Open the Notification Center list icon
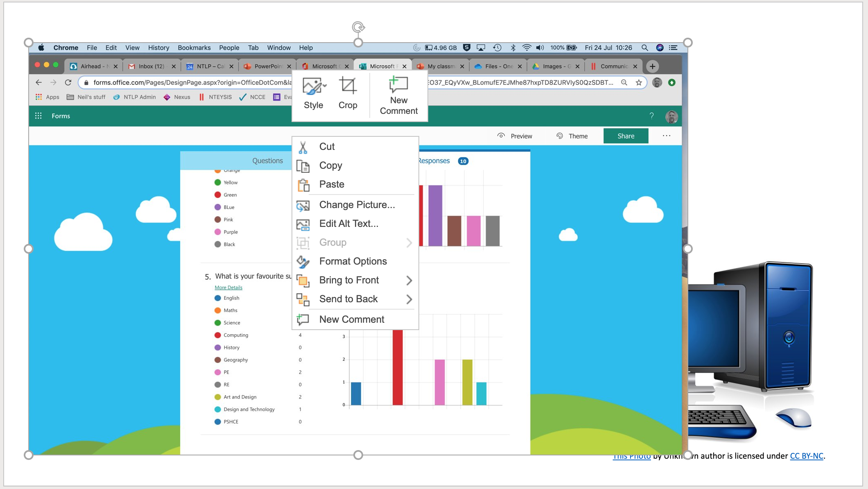This screenshot has width=868, height=489. pos(673,48)
